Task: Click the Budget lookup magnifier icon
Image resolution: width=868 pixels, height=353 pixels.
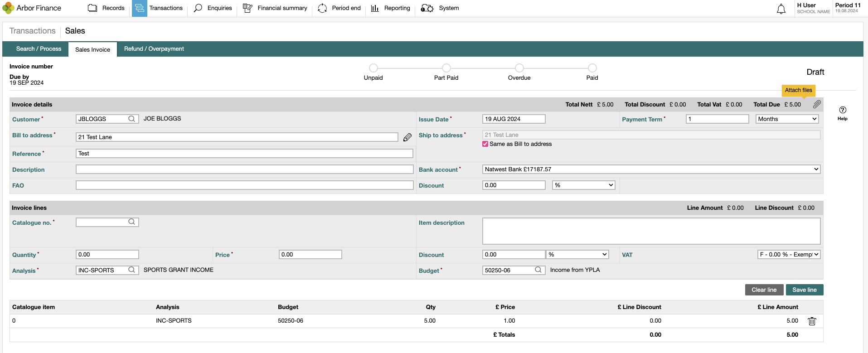Action: [538, 270]
